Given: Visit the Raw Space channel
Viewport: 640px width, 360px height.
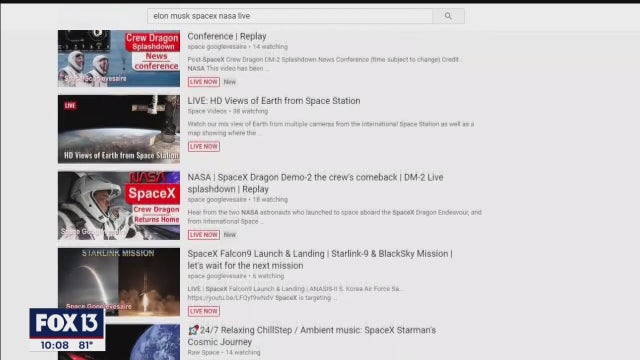Looking at the screenshot, I should tap(204, 352).
